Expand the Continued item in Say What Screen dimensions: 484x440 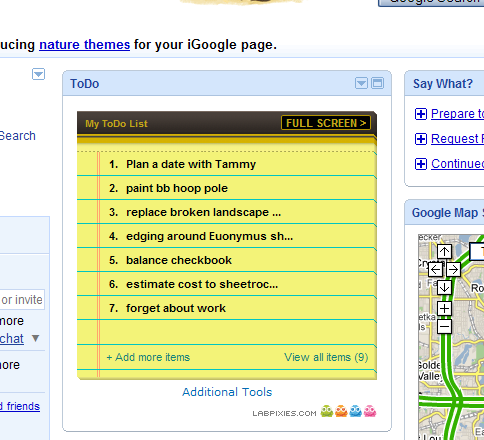click(x=421, y=164)
